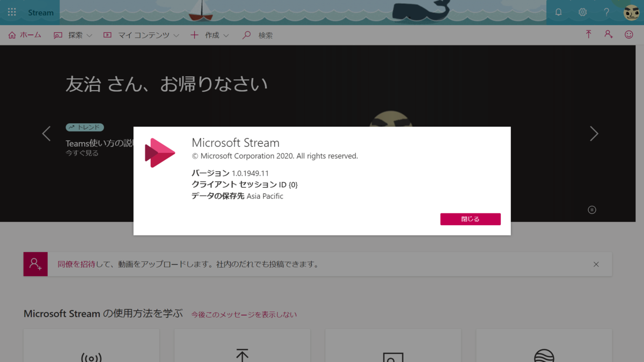The height and width of the screenshot is (362, 644).
Task: Go to ホーム in navigation bar
Action: point(25,35)
